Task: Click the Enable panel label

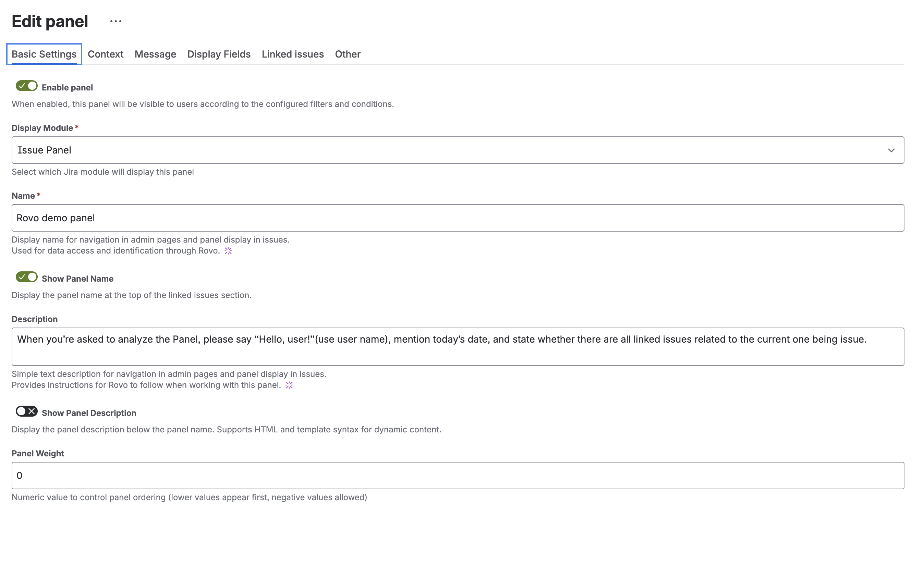Action: (x=67, y=87)
